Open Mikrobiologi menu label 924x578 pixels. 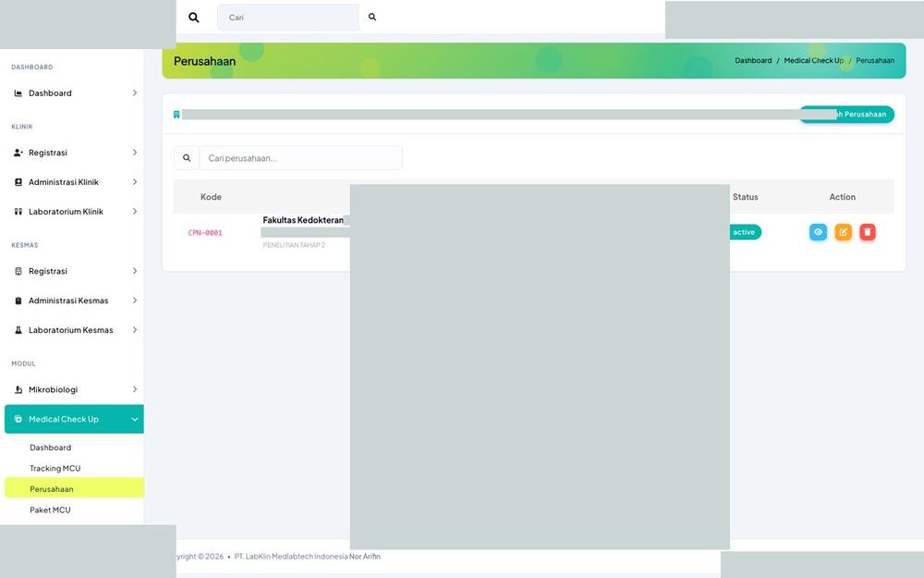click(x=53, y=390)
